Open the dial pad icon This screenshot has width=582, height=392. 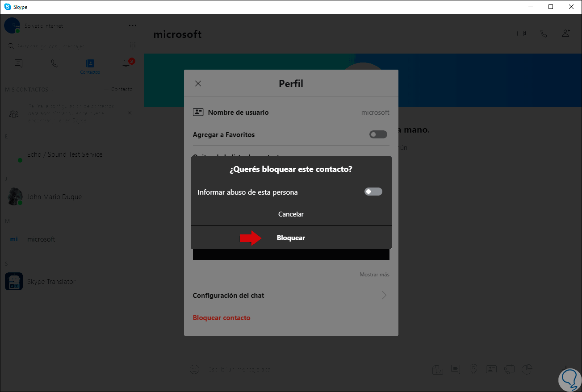tap(133, 46)
